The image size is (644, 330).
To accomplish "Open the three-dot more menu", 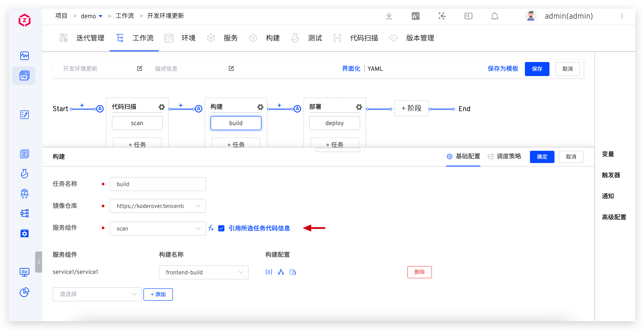I will click(622, 16).
